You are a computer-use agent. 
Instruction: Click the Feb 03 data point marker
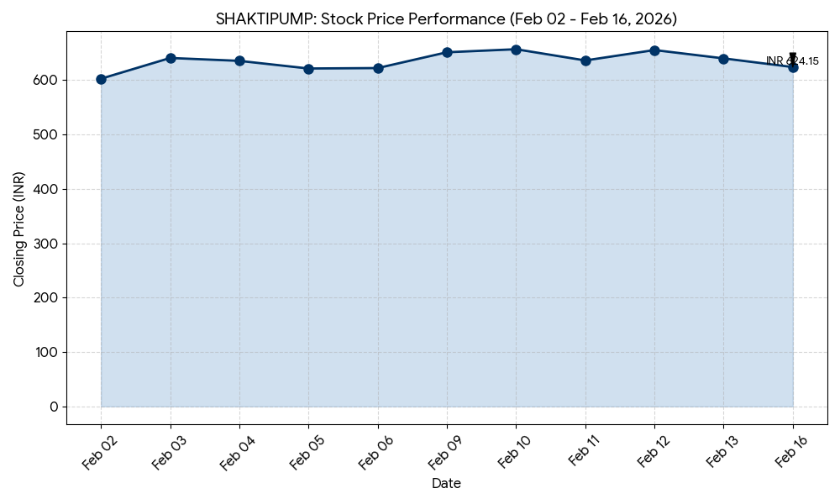click(x=171, y=58)
